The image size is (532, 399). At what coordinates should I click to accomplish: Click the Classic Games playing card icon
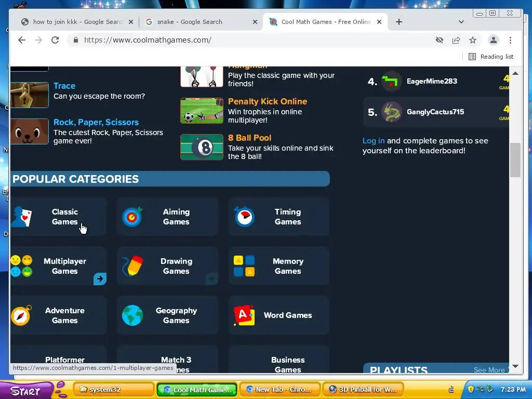tap(21, 217)
